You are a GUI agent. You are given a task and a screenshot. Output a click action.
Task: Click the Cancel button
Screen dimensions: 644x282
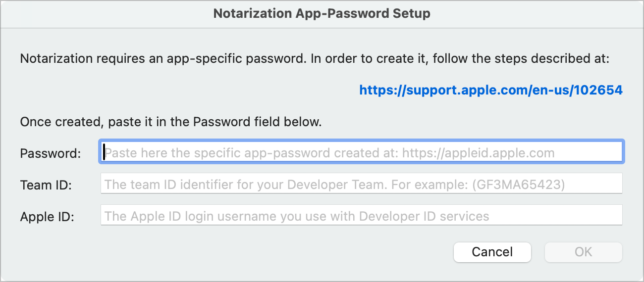[x=492, y=252]
